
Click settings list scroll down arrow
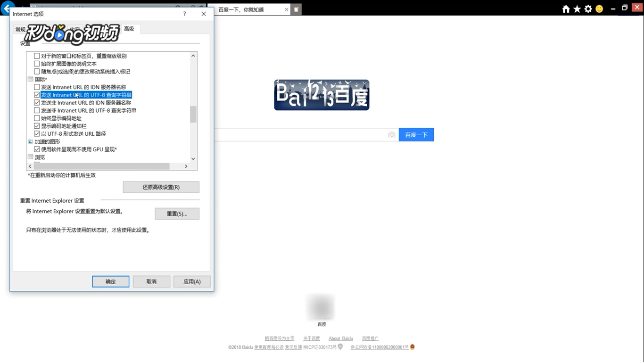(x=193, y=159)
